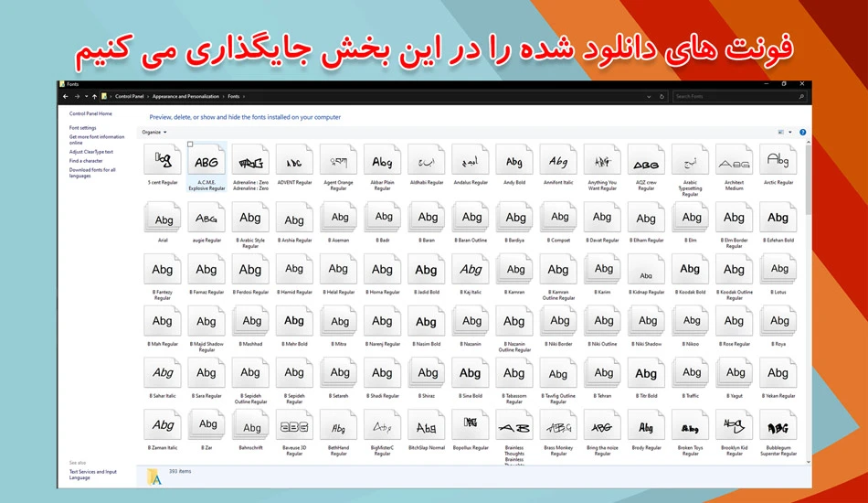Click the scrollbar up arrow
The width and height of the screenshot is (868, 503).
point(809,143)
